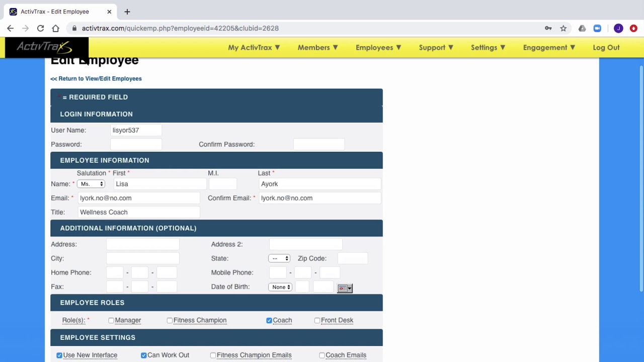Check the Front Desk role checkbox
This screenshot has width=644, height=362.
317,320
